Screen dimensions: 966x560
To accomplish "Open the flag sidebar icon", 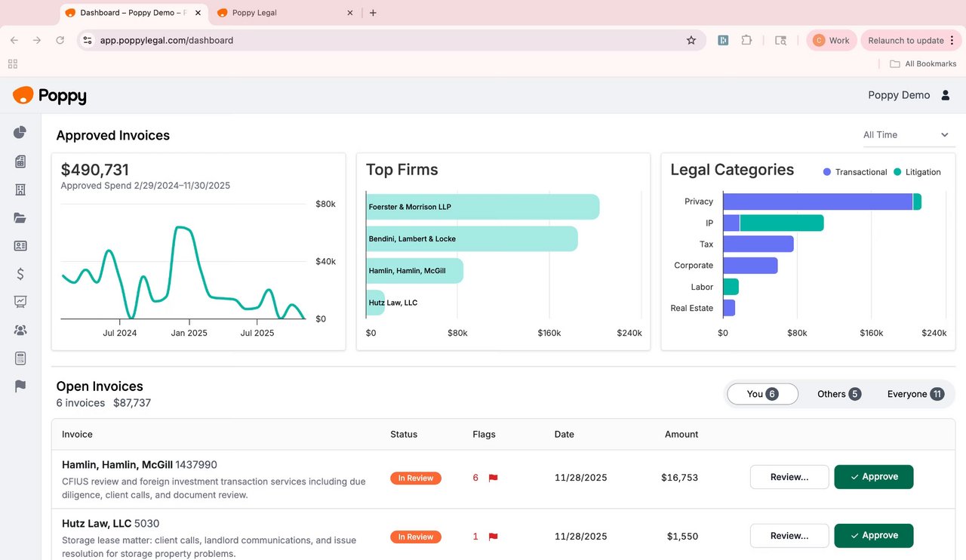I will coord(20,386).
